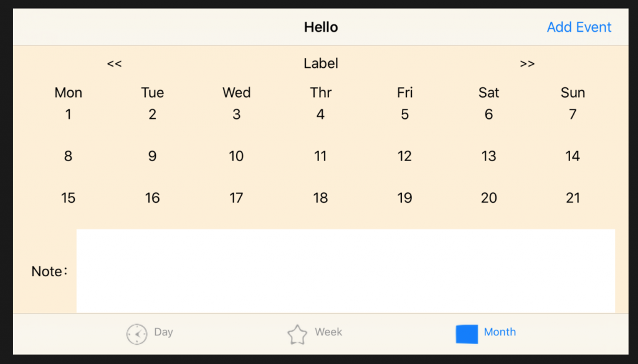Open the Month tab label
Screen dimensions: 638x364
point(500,332)
